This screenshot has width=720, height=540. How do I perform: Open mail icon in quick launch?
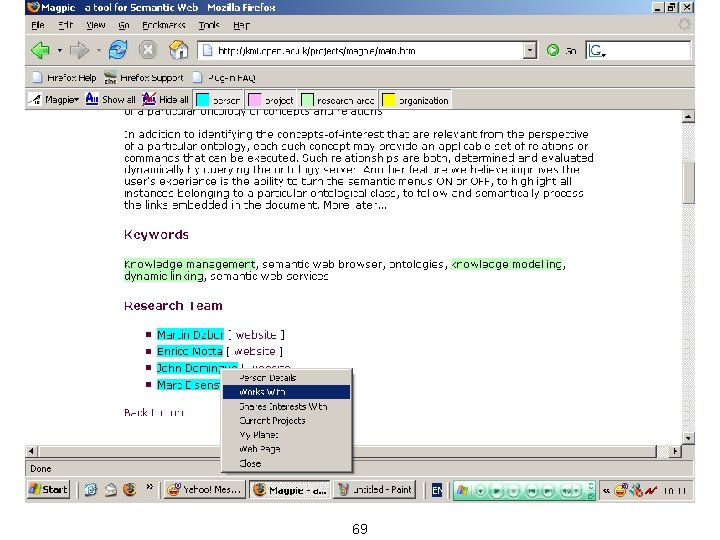pyautogui.click(x=111, y=490)
